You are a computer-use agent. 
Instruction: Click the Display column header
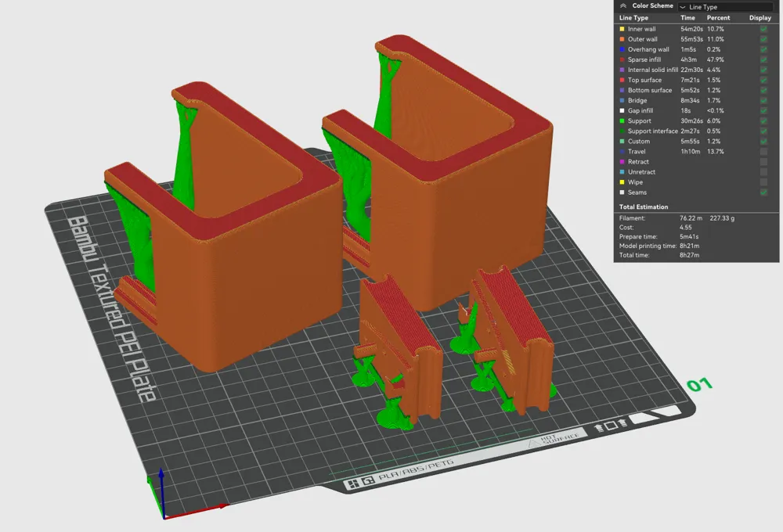(x=760, y=17)
